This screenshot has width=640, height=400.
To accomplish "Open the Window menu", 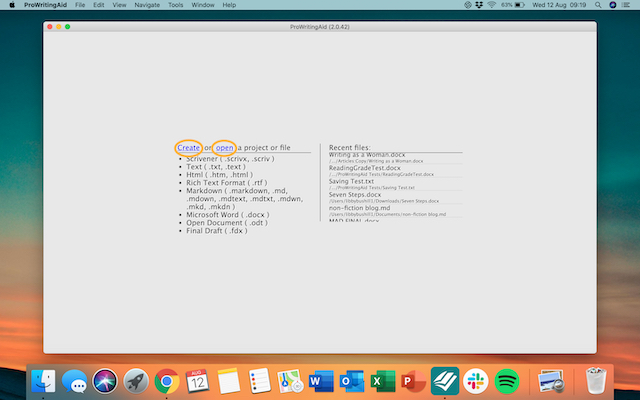I will [203, 5].
